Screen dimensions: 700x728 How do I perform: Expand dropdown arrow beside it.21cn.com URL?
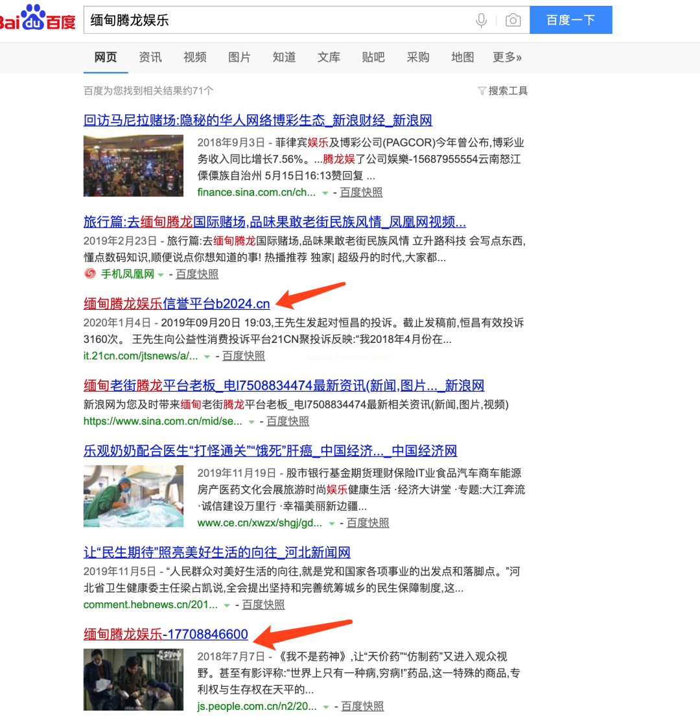pos(207,356)
